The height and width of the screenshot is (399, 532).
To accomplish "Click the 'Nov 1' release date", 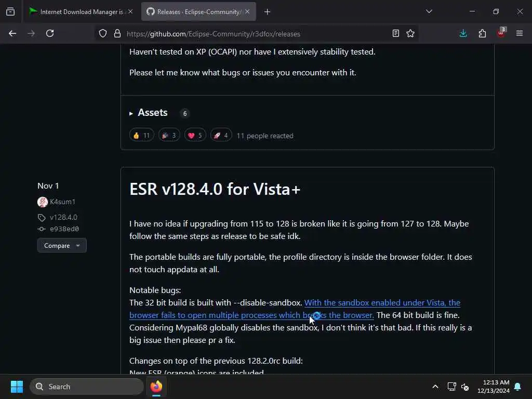I will tap(48, 186).
